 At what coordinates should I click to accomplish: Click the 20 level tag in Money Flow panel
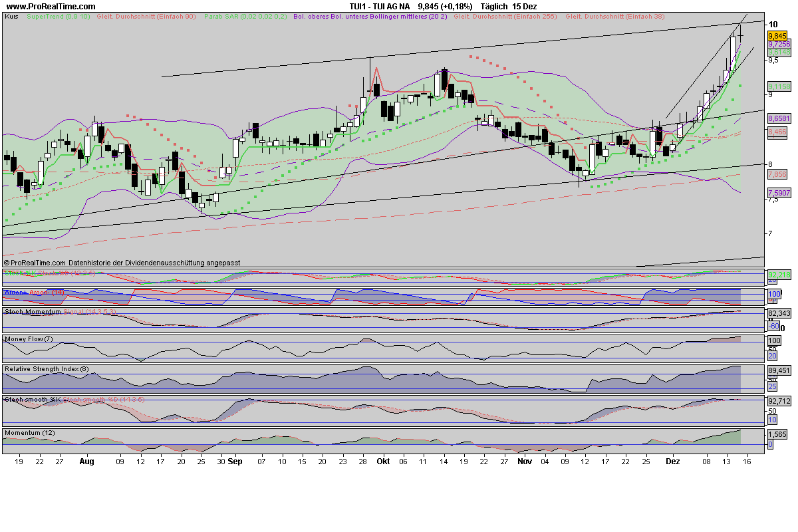pos(773,356)
